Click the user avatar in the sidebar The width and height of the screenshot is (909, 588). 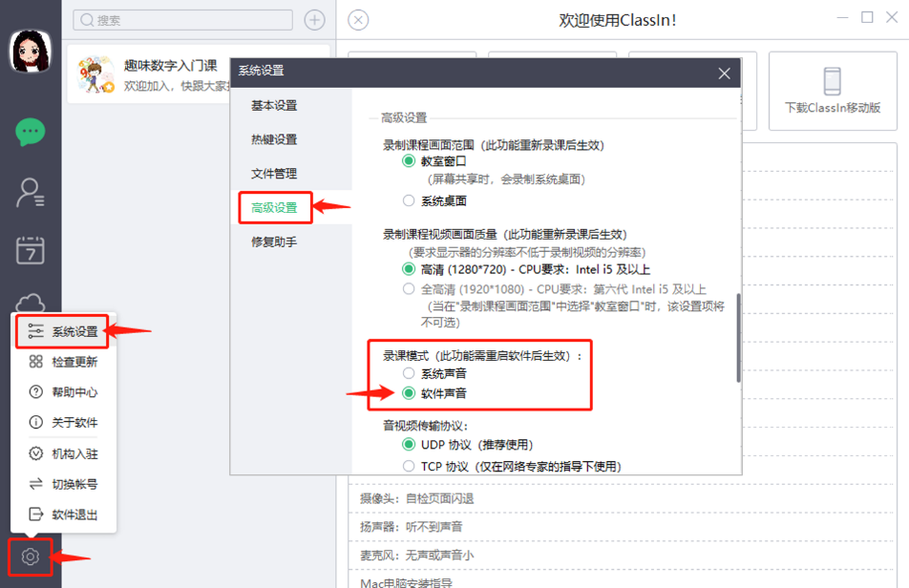tap(31, 52)
